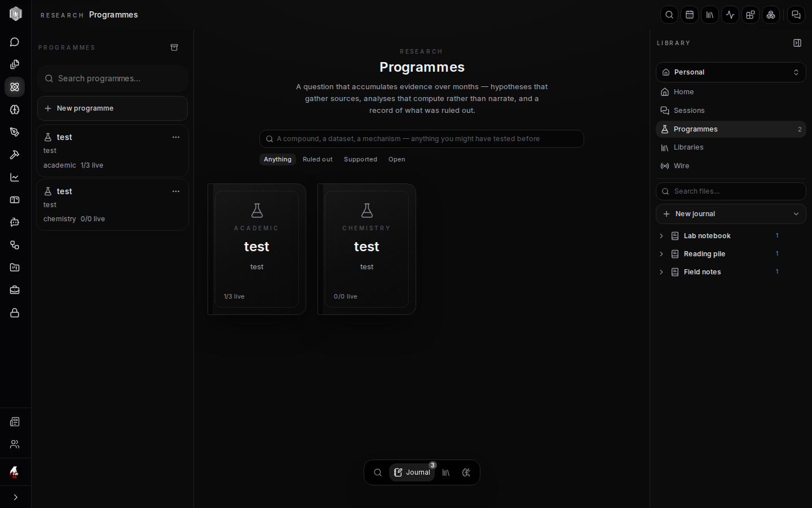Click the padlock icon in left sidebar

point(15,313)
